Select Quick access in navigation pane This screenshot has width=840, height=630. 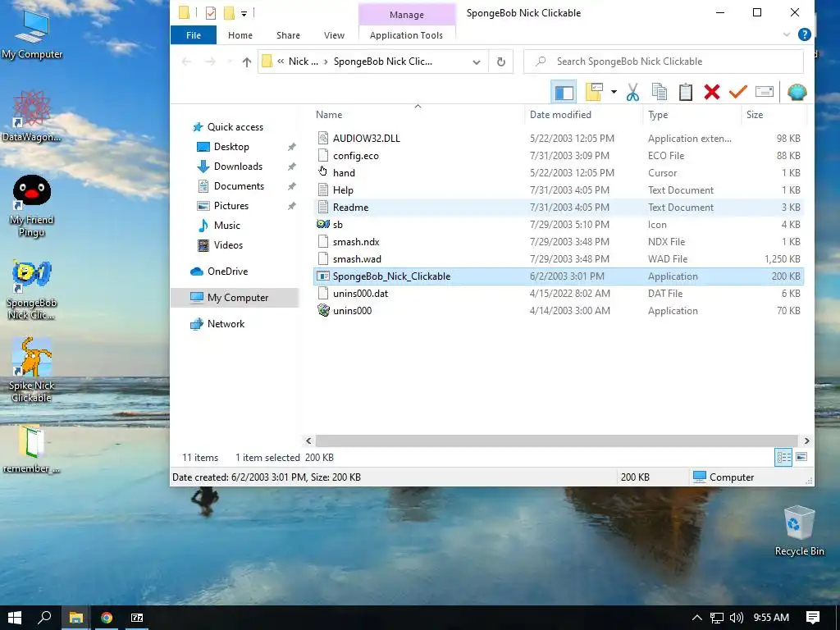[x=235, y=127]
